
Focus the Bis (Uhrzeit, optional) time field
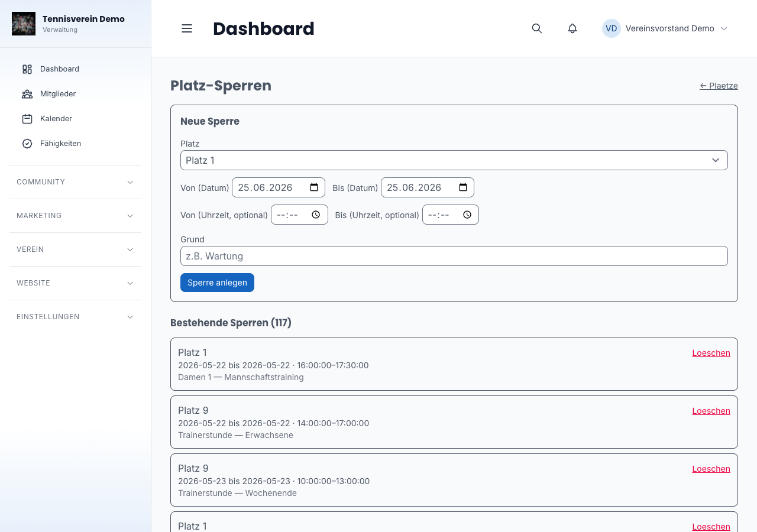click(x=451, y=215)
